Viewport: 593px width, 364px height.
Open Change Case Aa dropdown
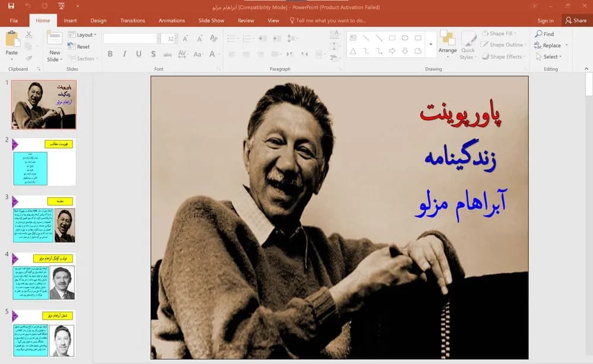[198, 54]
